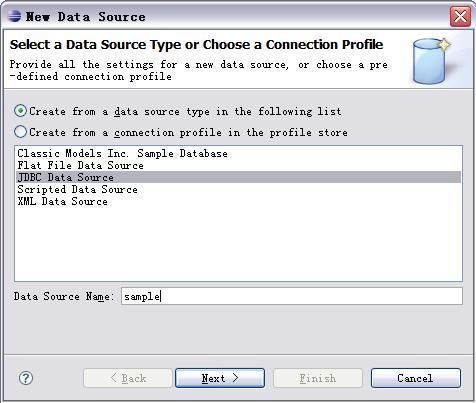Select the JDBC Data Source entry
The width and height of the screenshot is (476, 403).
pyautogui.click(x=239, y=177)
